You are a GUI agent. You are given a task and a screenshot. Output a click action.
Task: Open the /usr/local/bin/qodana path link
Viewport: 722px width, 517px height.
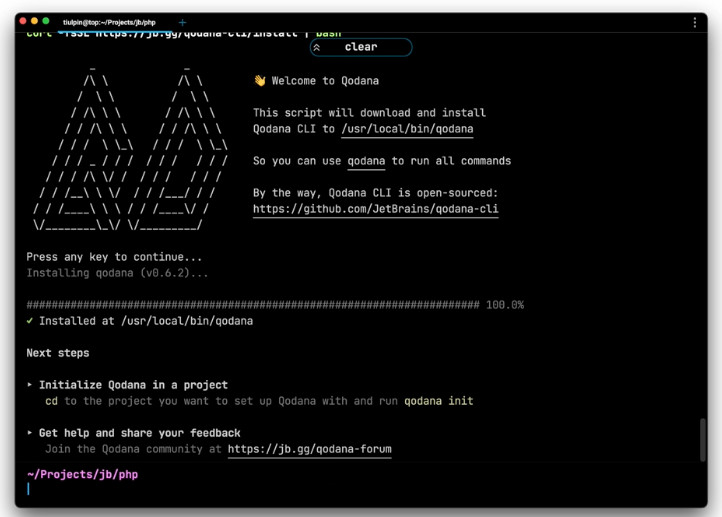tap(407, 129)
